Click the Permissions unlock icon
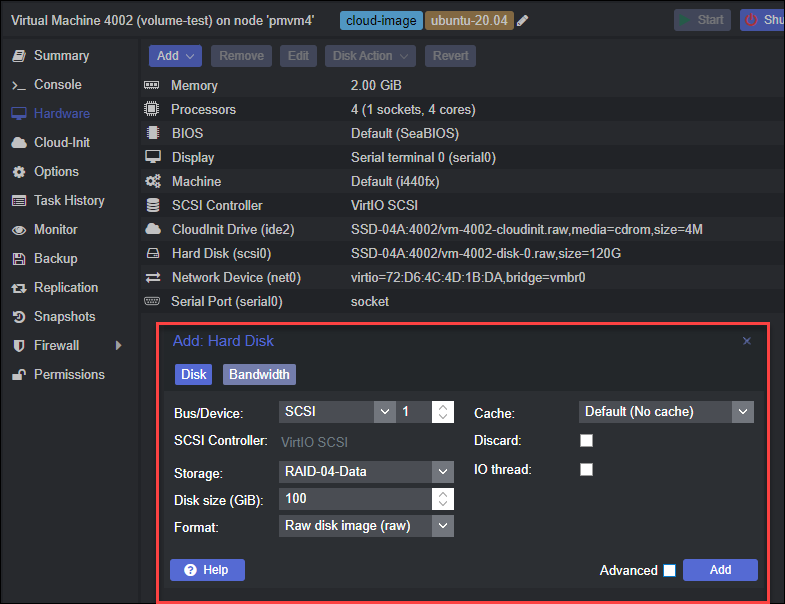 click(18, 375)
